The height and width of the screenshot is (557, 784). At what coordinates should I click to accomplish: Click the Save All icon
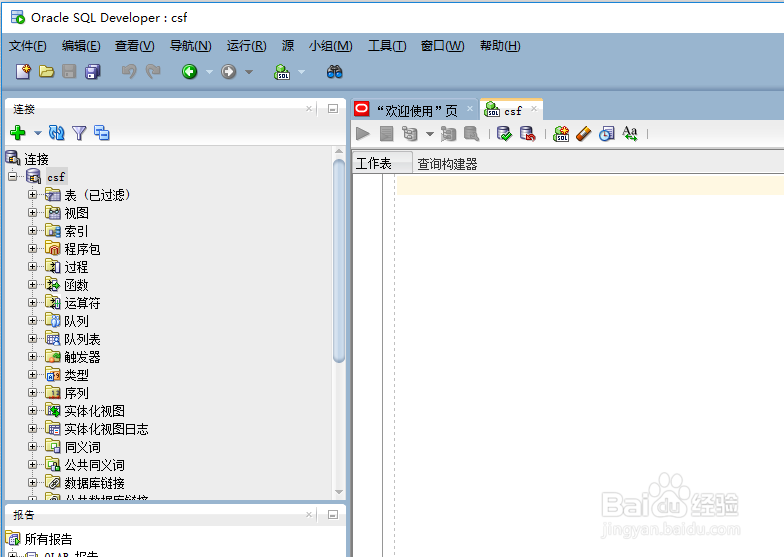93,72
